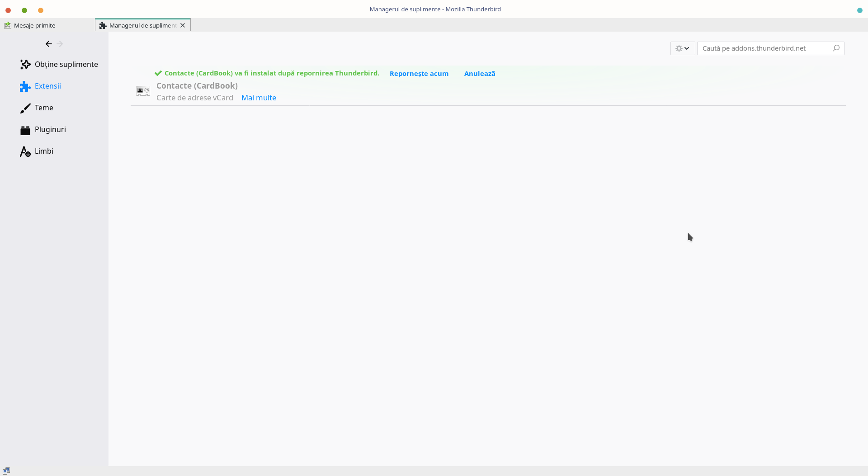The width and height of the screenshot is (868, 476).
Task: Click the Teme paintbrush icon
Action: (x=25, y=108)
